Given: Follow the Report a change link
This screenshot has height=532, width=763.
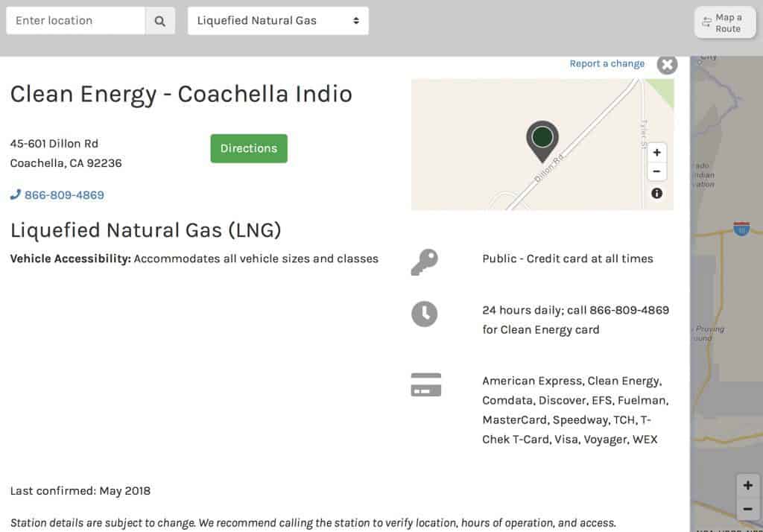Looking at the screenshot, I should coord(607,63).
